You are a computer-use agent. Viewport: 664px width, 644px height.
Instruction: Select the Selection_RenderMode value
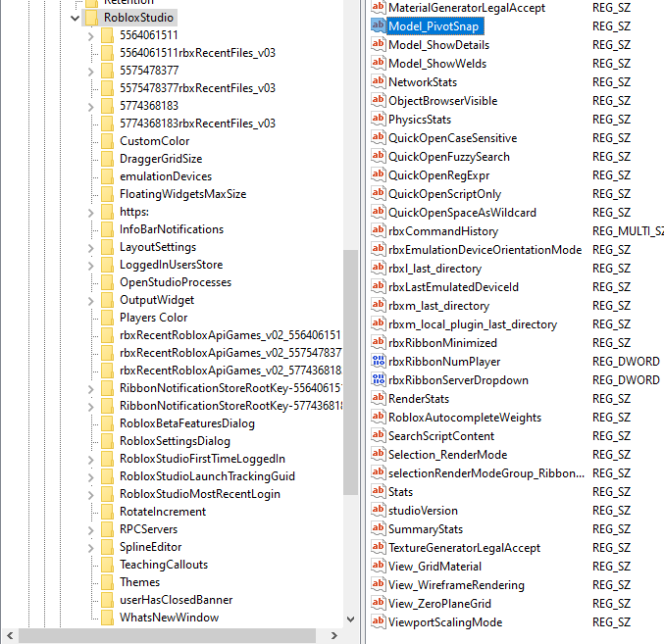tap(447, 455)
